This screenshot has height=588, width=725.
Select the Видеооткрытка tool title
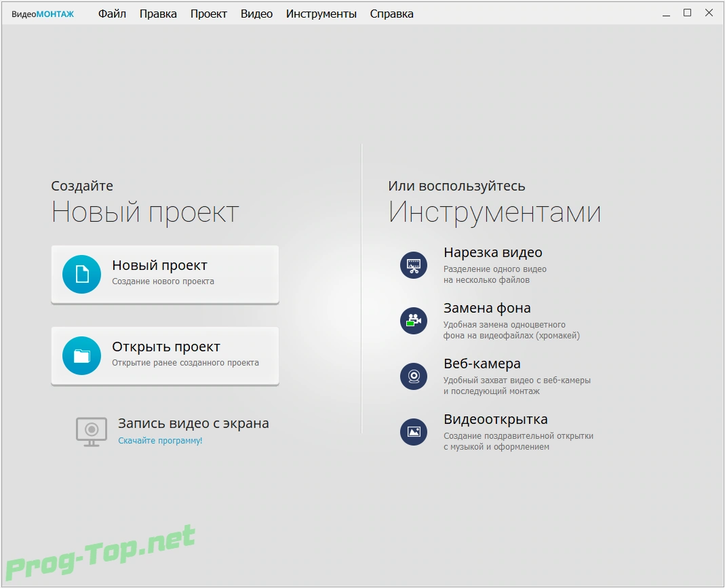[496, 419]
